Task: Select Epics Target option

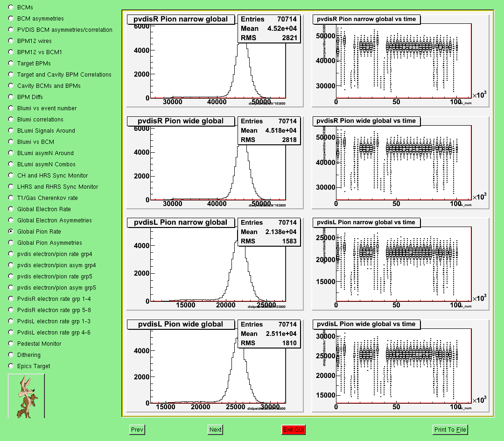Action: tap(11, 366)
